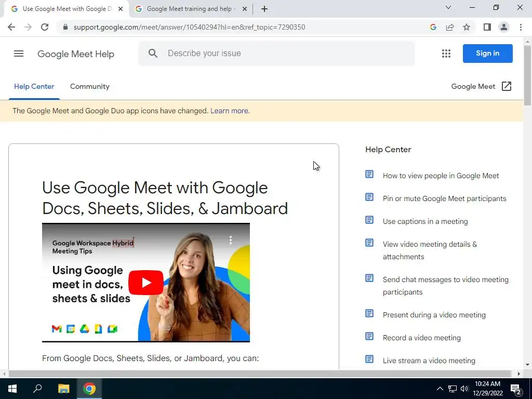This screenshot has width=532, height=399.
Task: Share this page icon
Action: [450, 27]
